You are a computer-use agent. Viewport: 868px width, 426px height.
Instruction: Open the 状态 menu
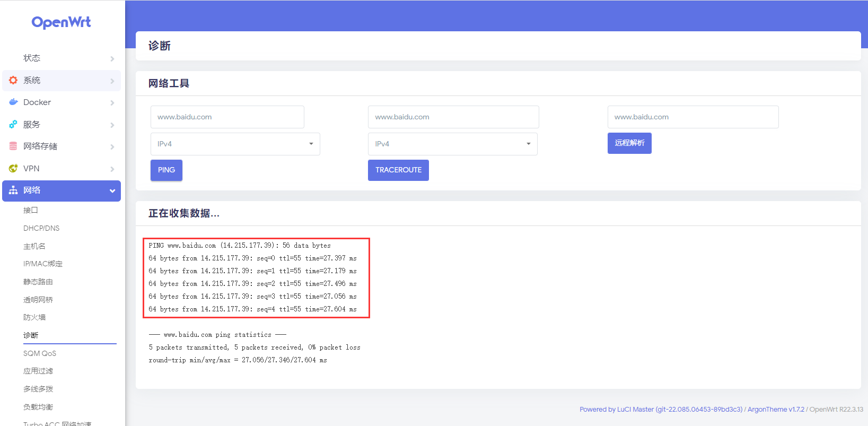click(x=62, y=58)
